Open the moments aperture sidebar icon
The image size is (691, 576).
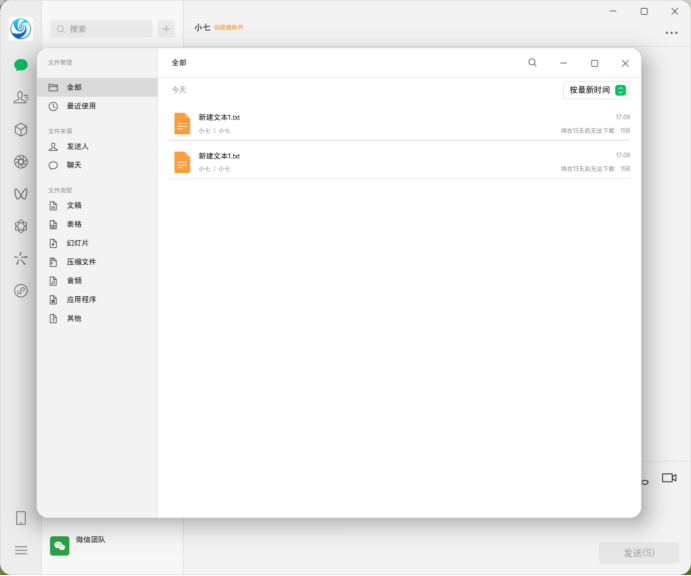[21, 162]
